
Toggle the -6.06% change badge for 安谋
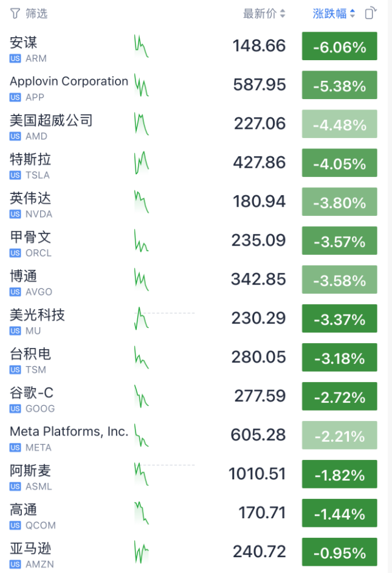pos(339,47)
